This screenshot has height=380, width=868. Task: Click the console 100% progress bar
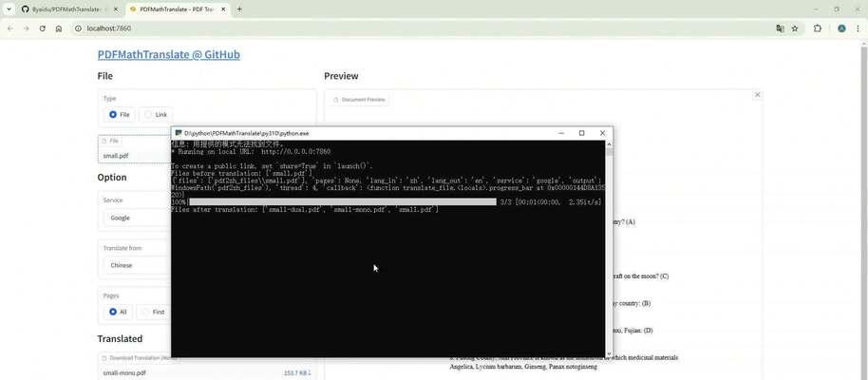343,202
